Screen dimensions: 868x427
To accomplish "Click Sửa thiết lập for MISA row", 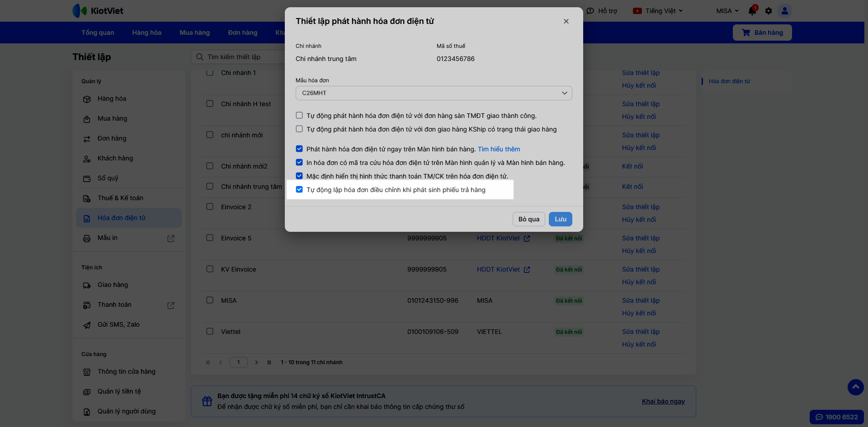I will click(x=641, y=300).
